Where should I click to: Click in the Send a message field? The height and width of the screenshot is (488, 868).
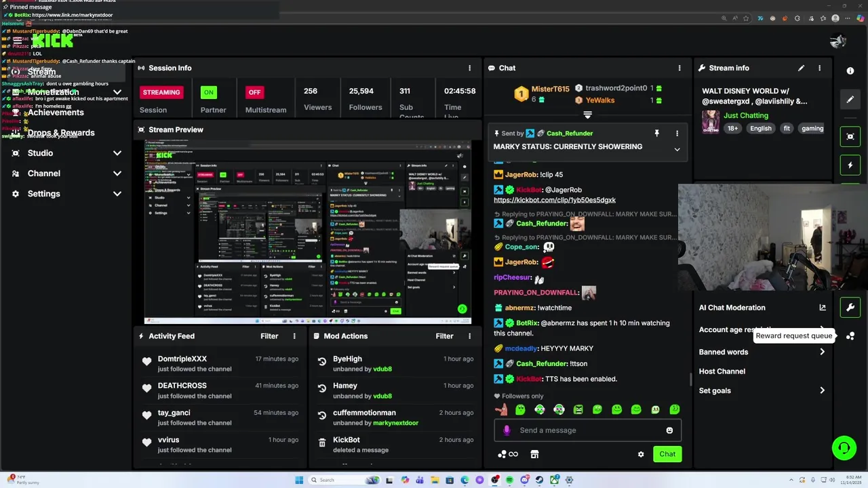(587, 430)
